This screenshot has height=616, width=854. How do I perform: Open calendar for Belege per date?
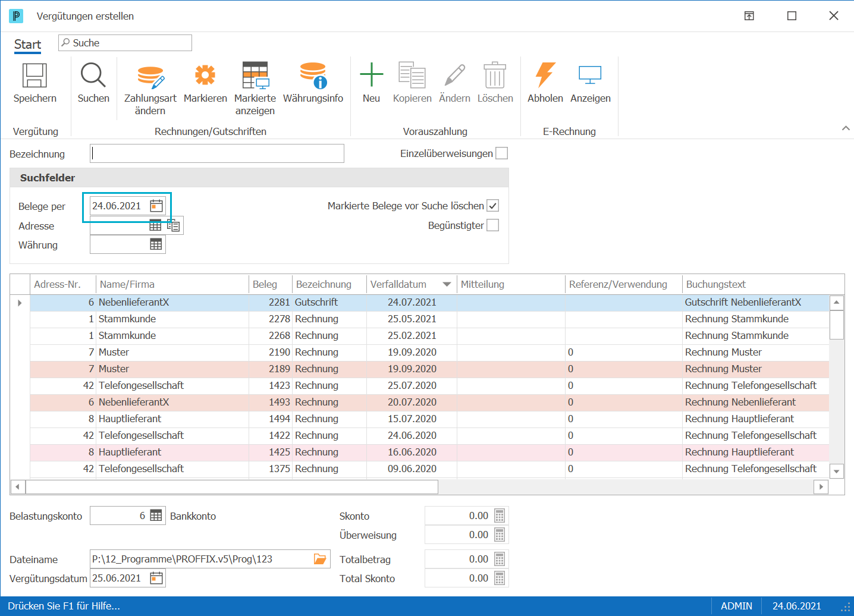point(156,206)
